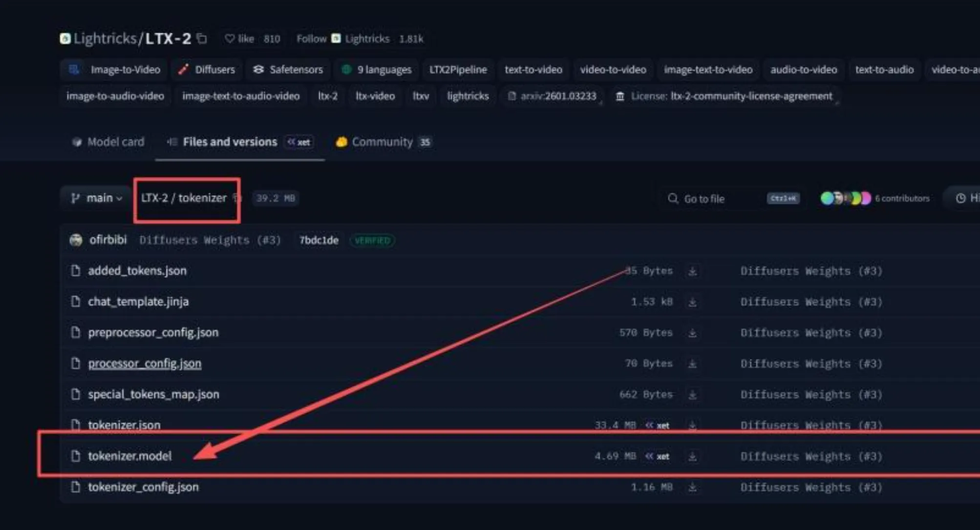Image resolution: width=980 pixels, height=530 pixels.
Task: View the 6 contributors list
Action: [x=874, y=198]
